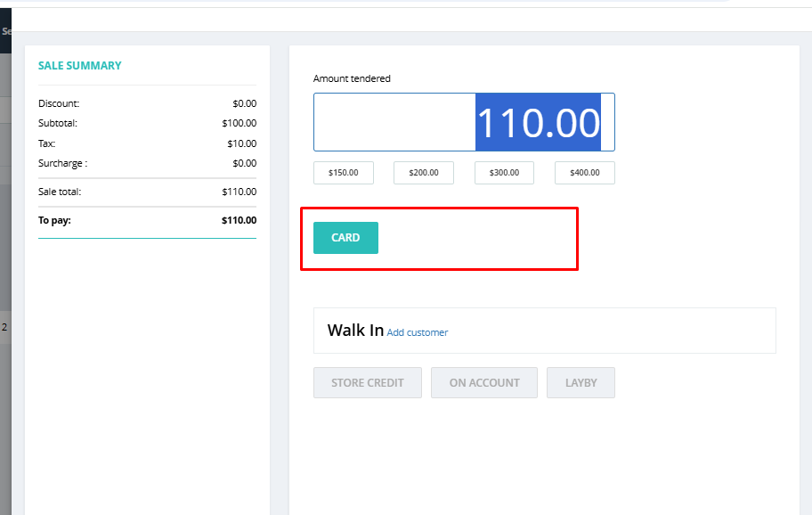Select the STORE CREDIT payment option
Image resolution: width=812 pixels, height=515 pixels.
(x=367, y=382)
